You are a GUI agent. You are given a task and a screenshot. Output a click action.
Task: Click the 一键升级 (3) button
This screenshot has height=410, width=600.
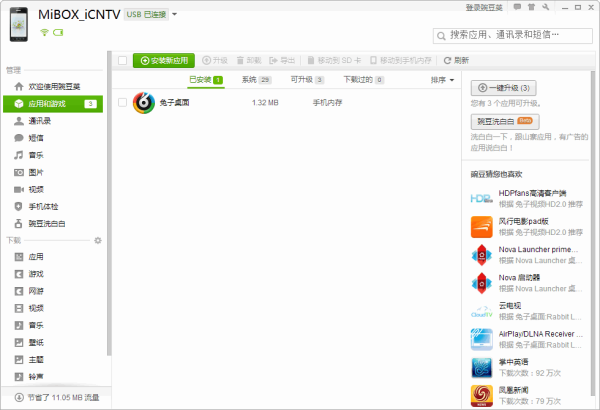tap(503, 88)
